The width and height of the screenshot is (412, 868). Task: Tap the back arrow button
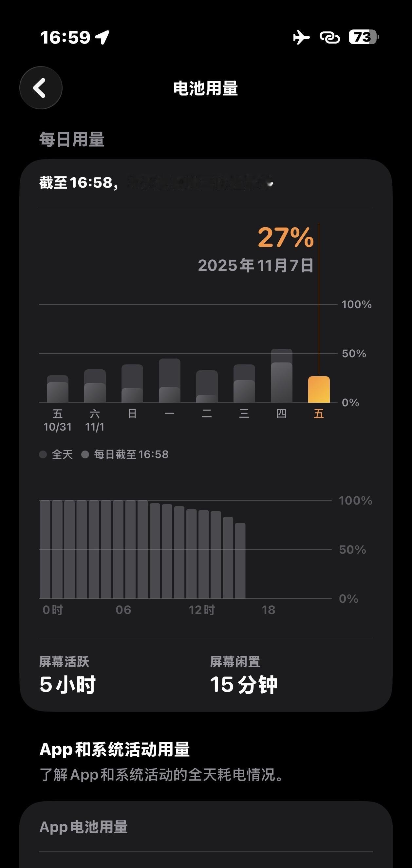coord(41,88)
